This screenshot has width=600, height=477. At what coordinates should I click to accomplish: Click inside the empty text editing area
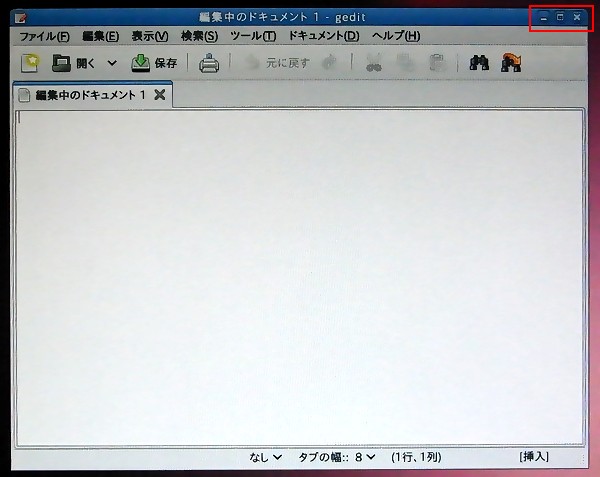[300, 278]
